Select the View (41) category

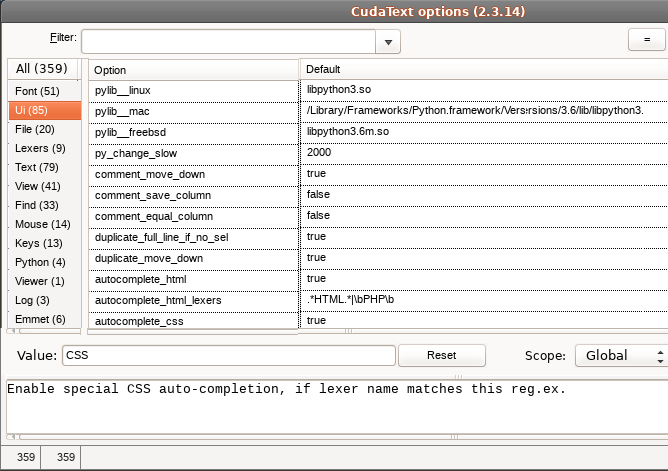click(44, 186)
